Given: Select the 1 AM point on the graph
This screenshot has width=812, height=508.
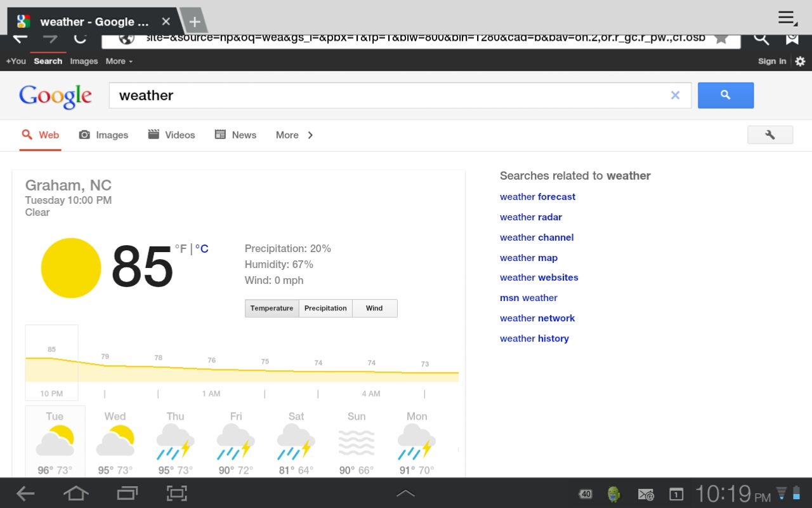Looking at the screenshot, I should (211, 394).
